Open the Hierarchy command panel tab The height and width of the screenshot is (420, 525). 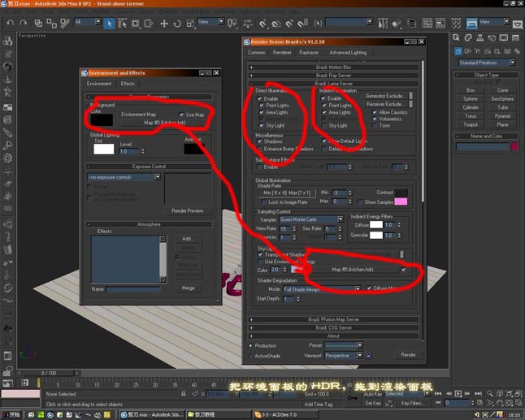tap(479, 37)
